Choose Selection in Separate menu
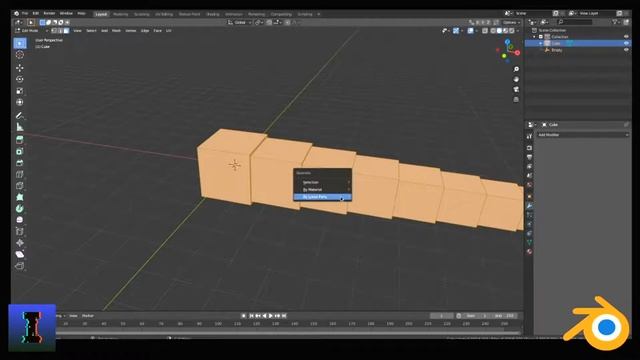 (x=322, y=182)
